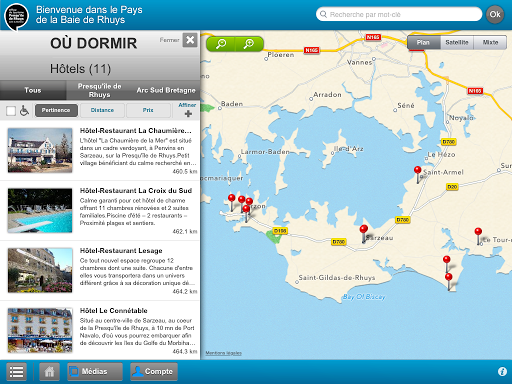Zoom in the map with plus magnifier
This screenshot has width=512, height=384.
tap(249, 44)
